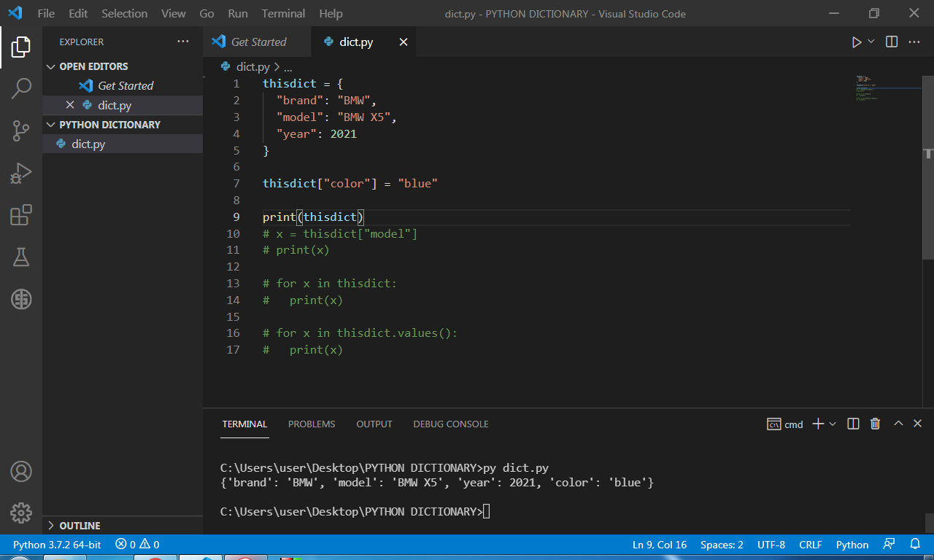The height and width of the screenshot is (560, 934).
Task: Click the VS Code logo in title bar
Action: 15,13
